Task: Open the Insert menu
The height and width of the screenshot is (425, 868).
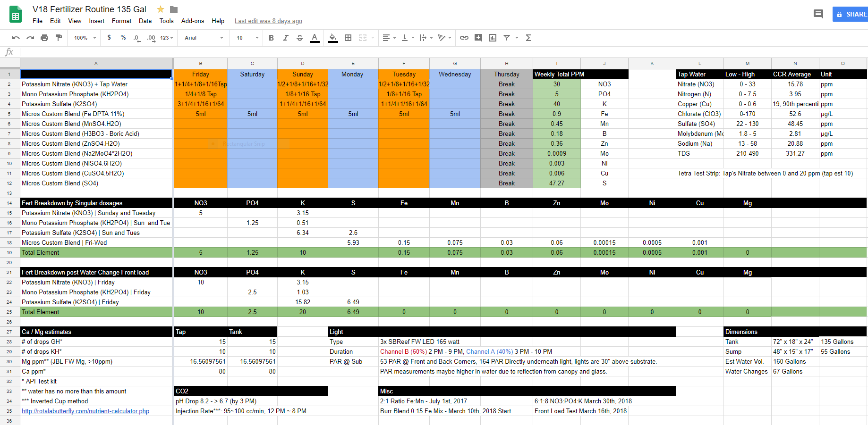Action: (97, 21)
